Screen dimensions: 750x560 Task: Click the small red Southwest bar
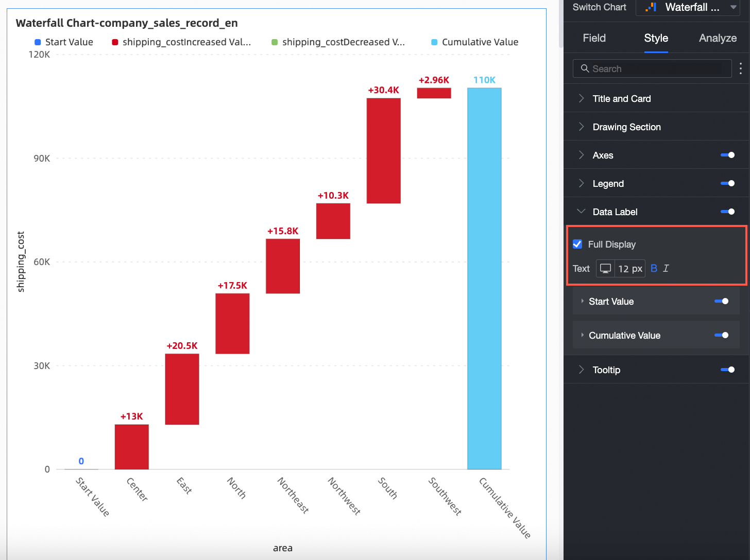tap(434, 93)
